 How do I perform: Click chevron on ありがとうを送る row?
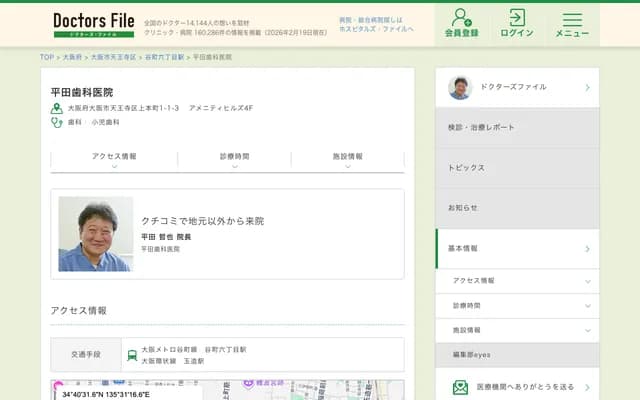tap(587, 387)
